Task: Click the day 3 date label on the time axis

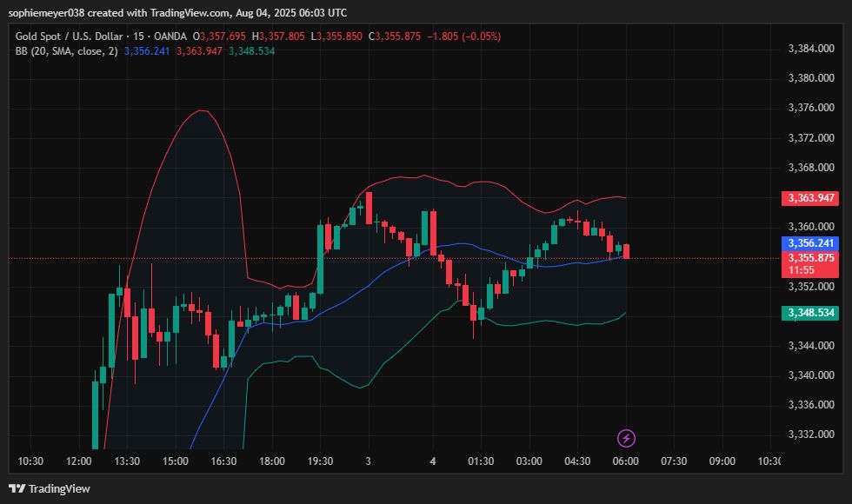Action: (x=368, y=461)
